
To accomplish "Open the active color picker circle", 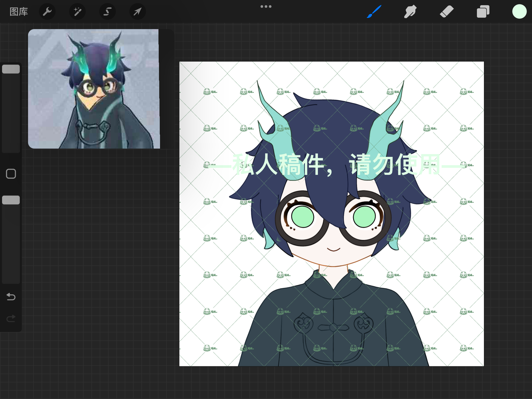I will click(x=520, y=12).
